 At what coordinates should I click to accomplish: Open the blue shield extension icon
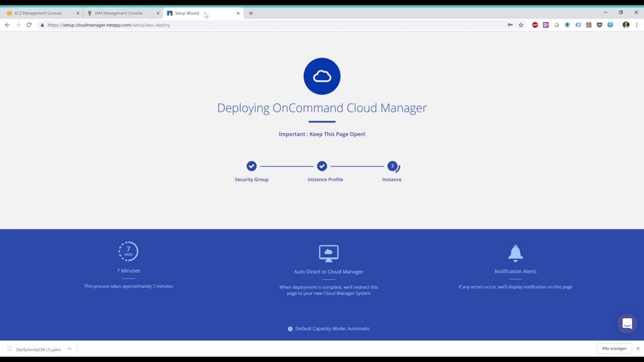click(567, 25)
